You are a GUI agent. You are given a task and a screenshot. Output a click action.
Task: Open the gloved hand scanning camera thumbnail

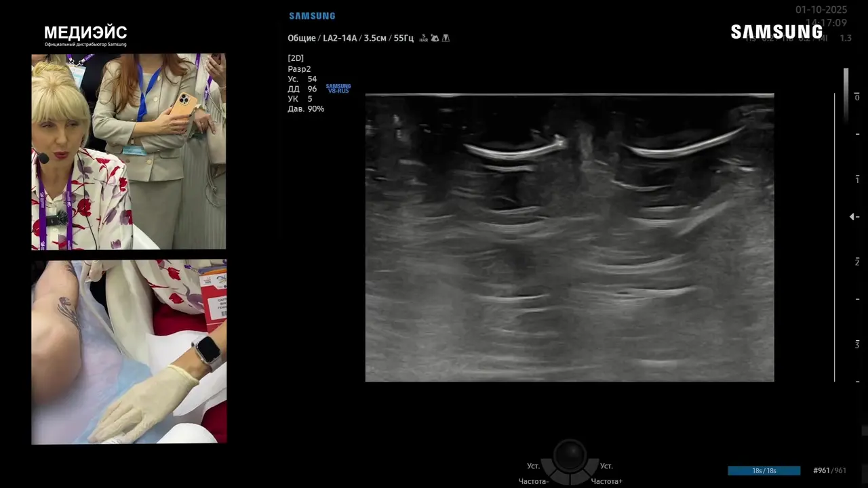click(129, 352)
